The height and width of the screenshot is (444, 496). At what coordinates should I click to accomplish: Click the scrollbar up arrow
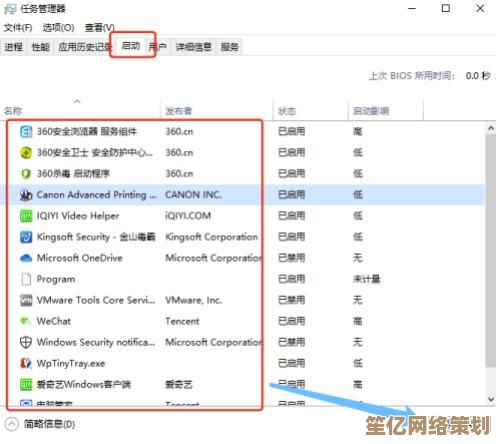point(491,129)
